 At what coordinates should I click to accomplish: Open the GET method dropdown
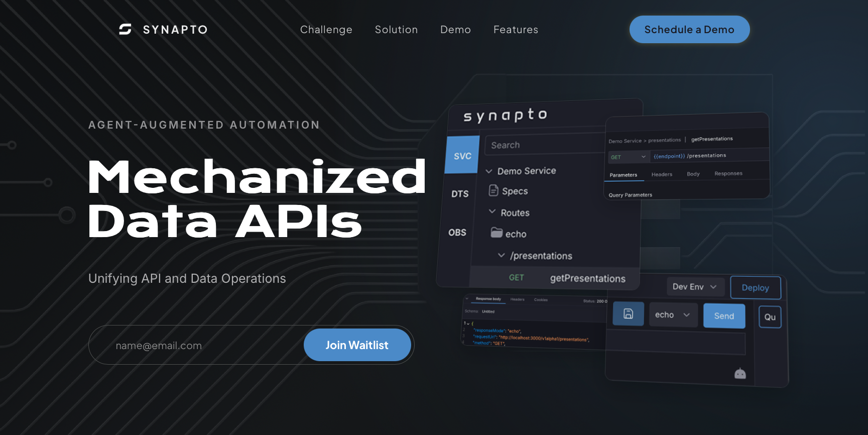629,157
